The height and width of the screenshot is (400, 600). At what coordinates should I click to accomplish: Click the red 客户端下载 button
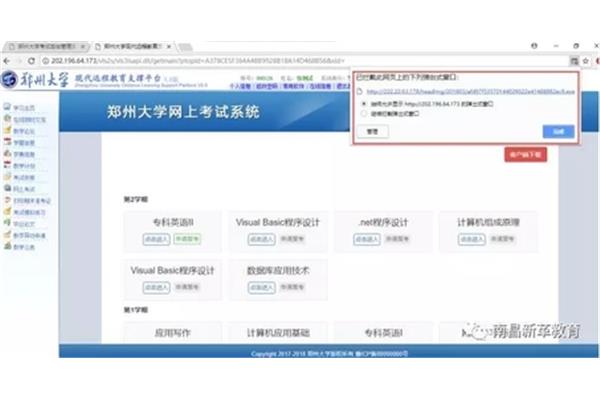(525, 155)
